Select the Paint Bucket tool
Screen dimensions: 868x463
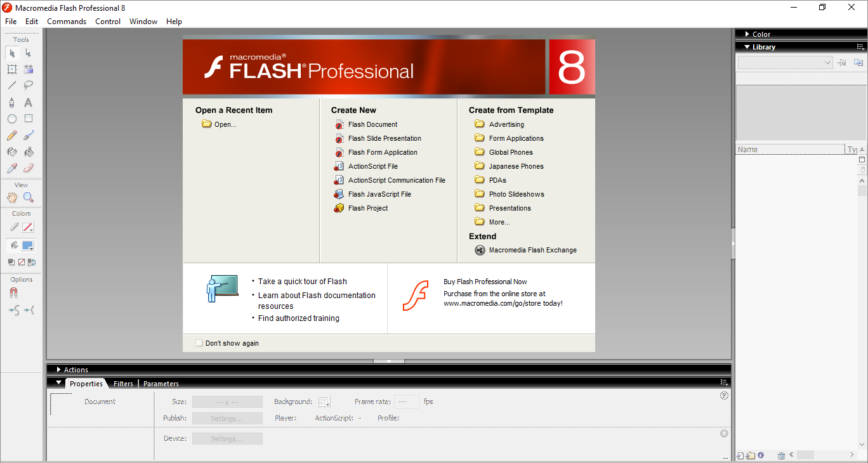pos(29,152)
